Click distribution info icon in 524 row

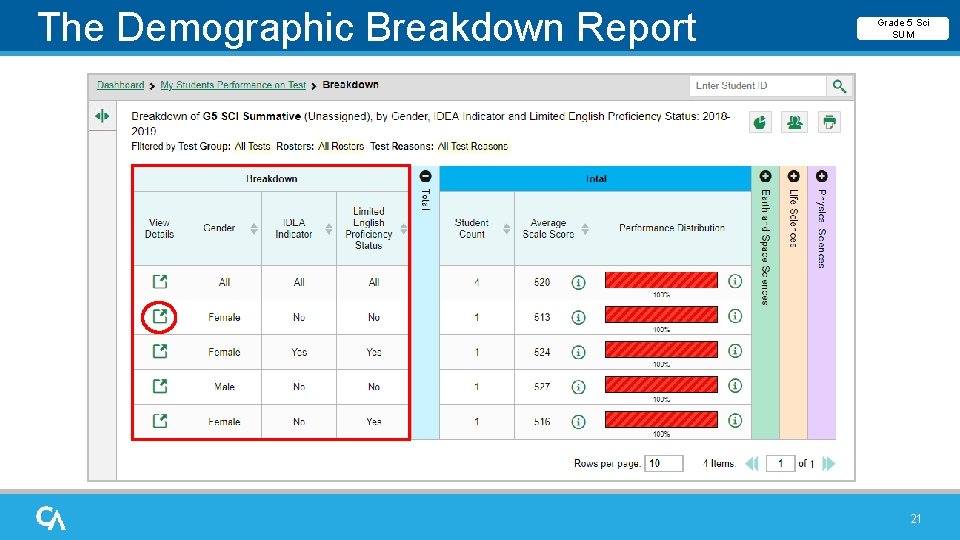pos(735,351)
